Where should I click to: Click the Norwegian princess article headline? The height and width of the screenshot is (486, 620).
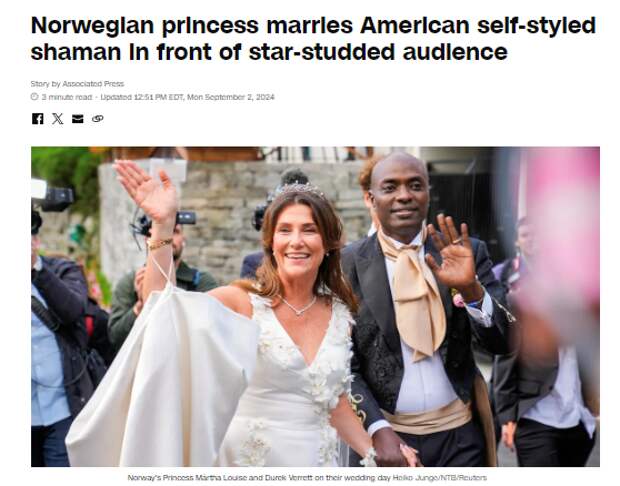[x=313, y=38]
